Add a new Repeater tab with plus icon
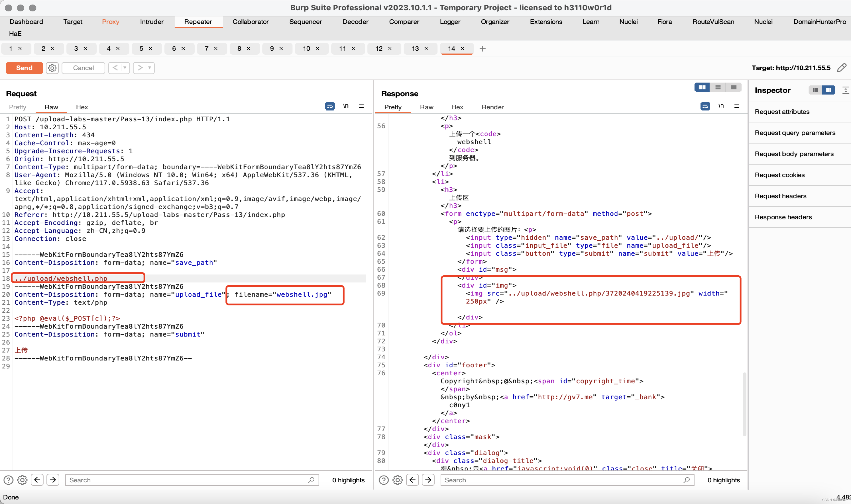851x504 pixels. [x=482, y=49]
